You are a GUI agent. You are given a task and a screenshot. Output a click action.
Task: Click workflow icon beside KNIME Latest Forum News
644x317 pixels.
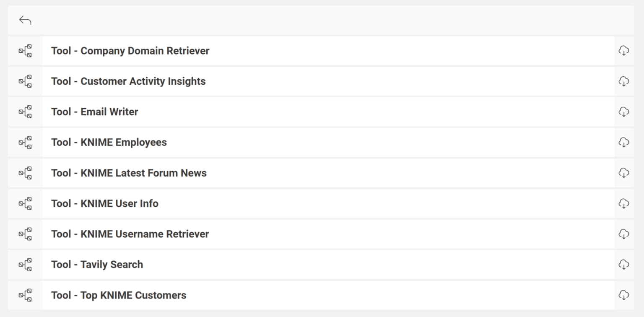[x=25, y=173]
